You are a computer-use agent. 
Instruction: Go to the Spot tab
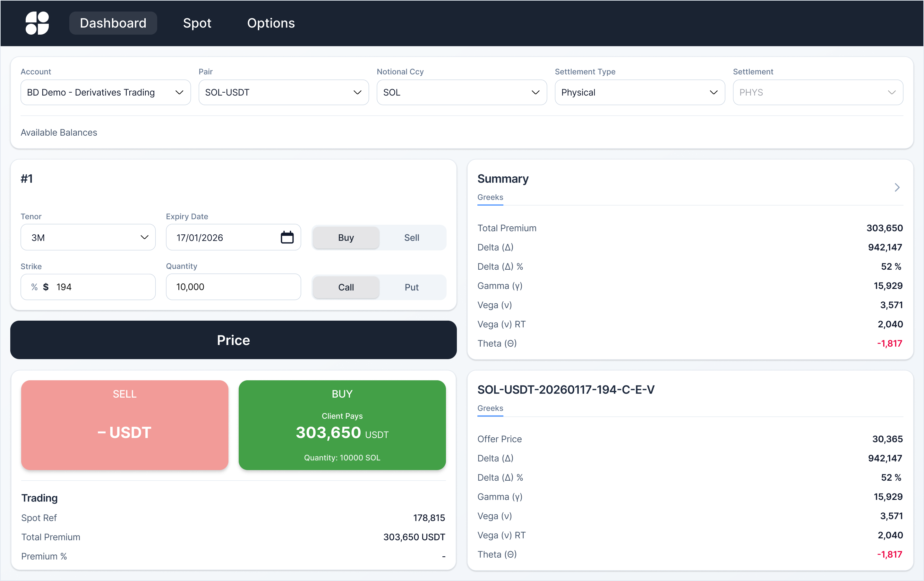[197, 23]
